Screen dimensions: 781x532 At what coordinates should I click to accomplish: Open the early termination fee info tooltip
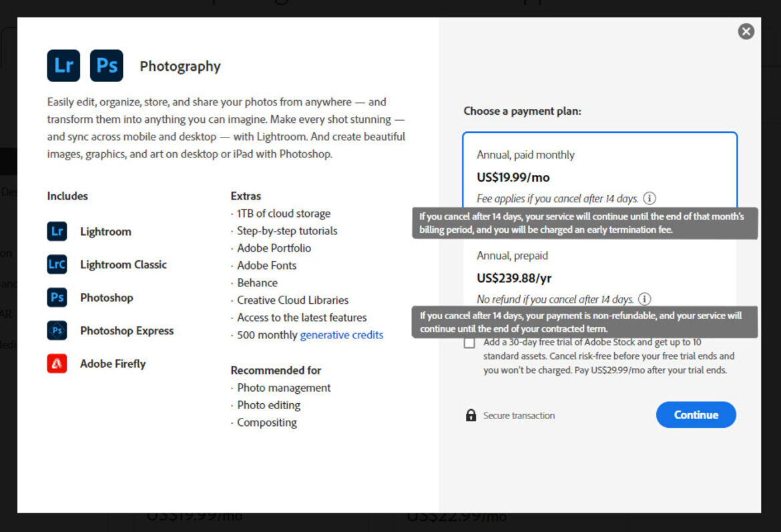pos(649,198)
